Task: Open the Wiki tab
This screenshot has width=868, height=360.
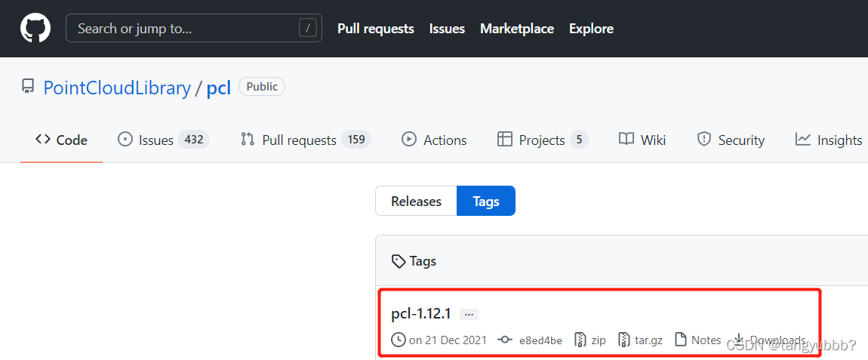Action: coord(642,140)
